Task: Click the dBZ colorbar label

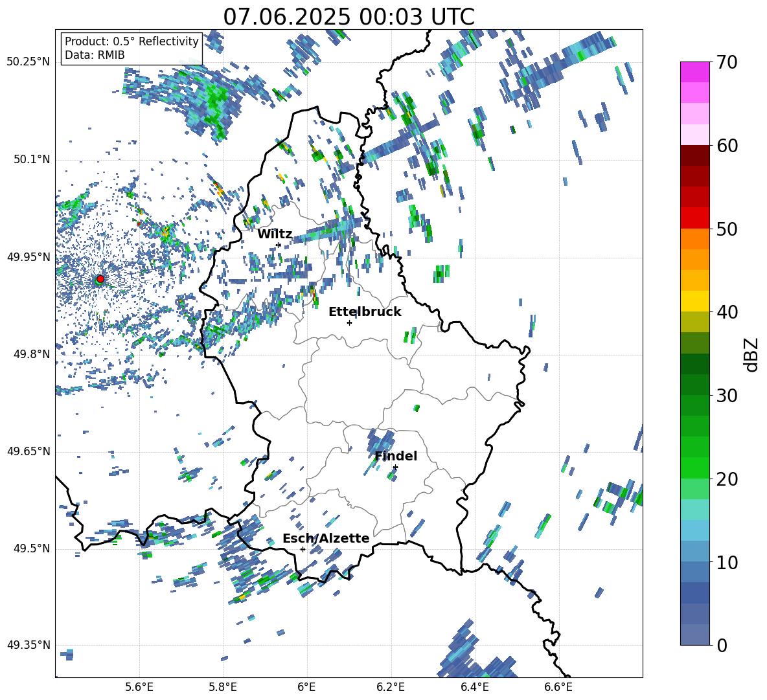Action: (x=751, y=354)
